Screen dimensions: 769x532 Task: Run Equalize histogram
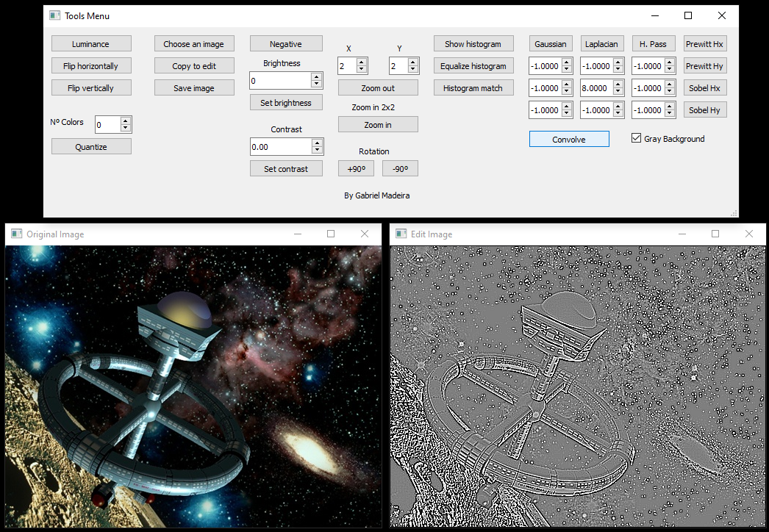click(473, 65)
